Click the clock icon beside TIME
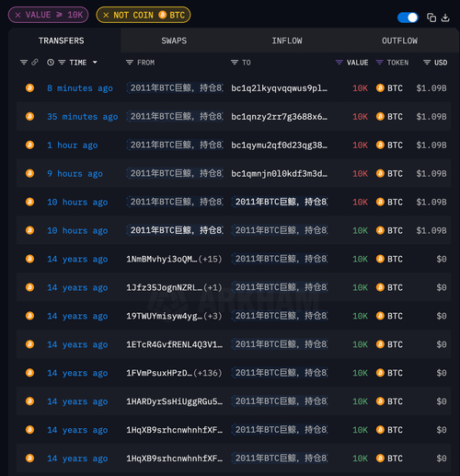The image size is (460, 476). pyautogui.click(x=51, y=63)
